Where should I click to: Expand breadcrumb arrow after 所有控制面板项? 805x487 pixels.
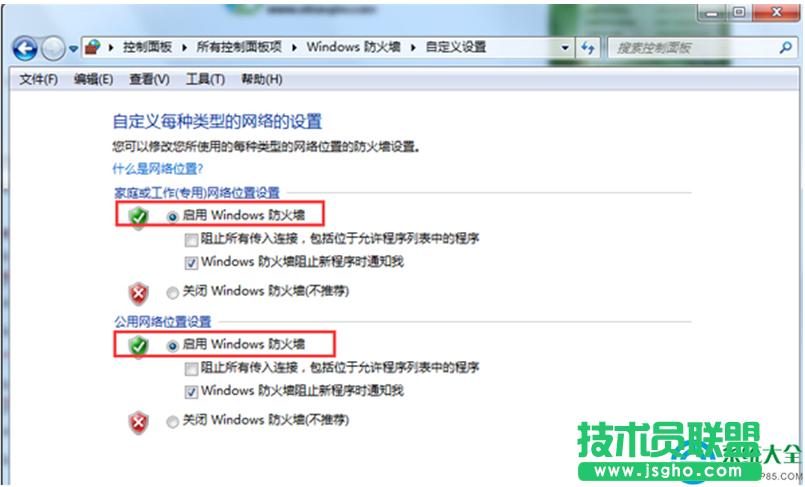pos(297,47)
